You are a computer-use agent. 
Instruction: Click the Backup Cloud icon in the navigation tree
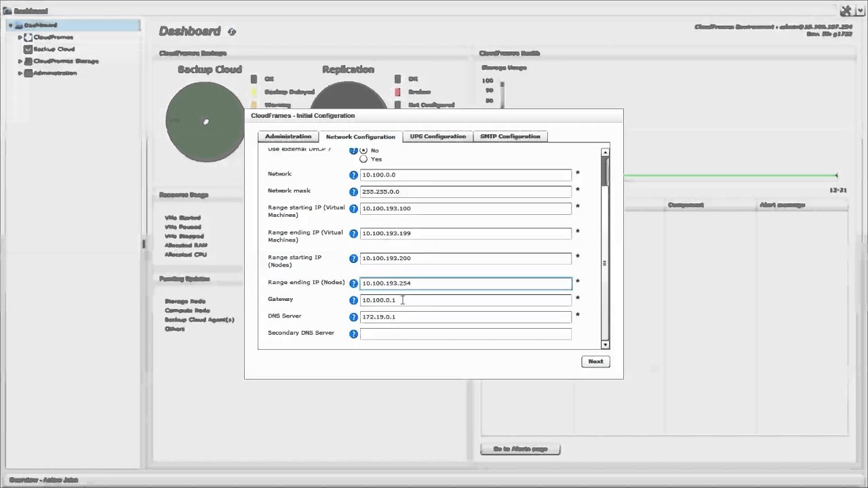point(28,49)
